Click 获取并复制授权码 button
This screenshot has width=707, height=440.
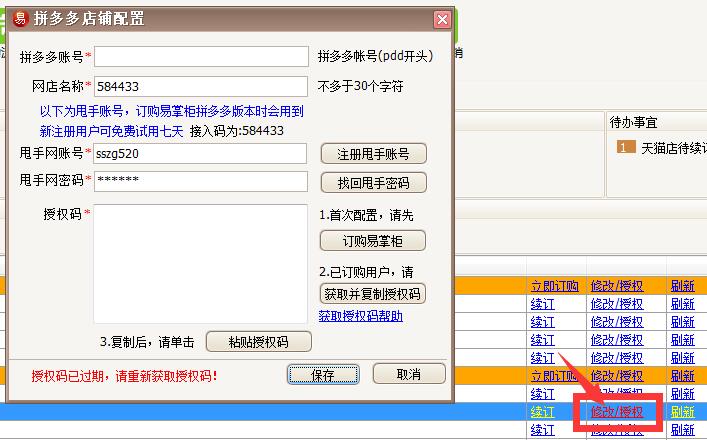372,293
